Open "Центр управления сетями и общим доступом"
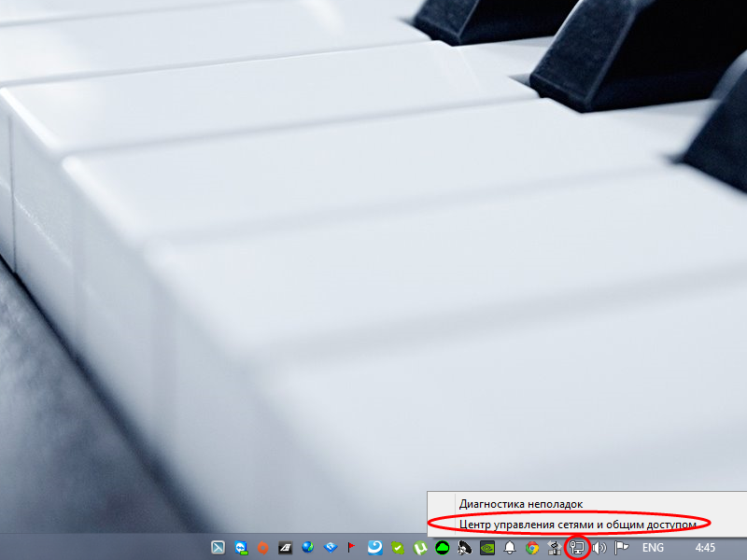 click(578, 525)
